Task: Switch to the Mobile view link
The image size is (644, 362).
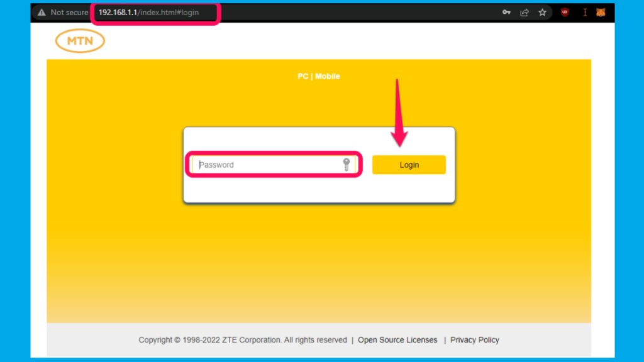Action: pyautogui.click(x=327, y=76)
